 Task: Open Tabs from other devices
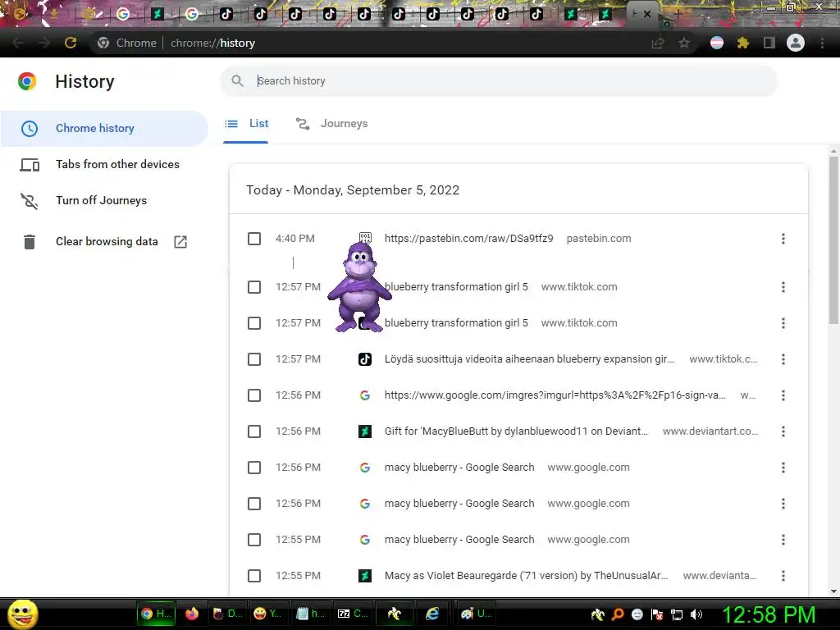point(104,164)
